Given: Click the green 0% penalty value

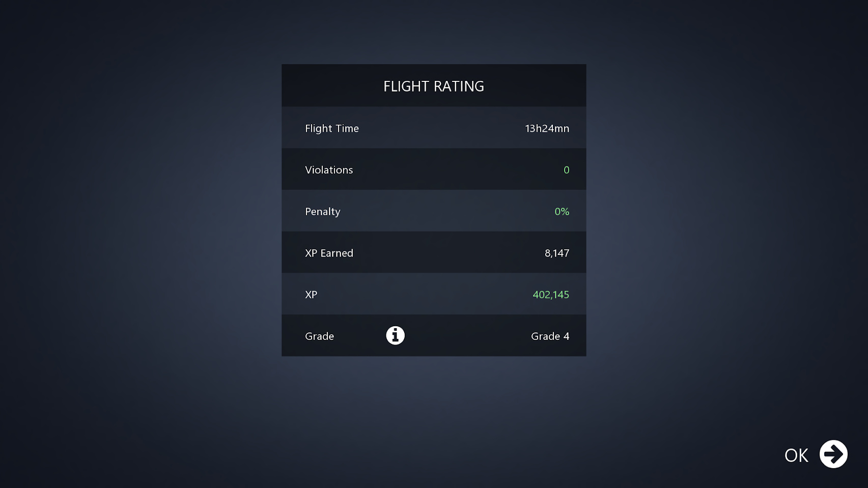Looking at the screenshot, I should point(562,212).
